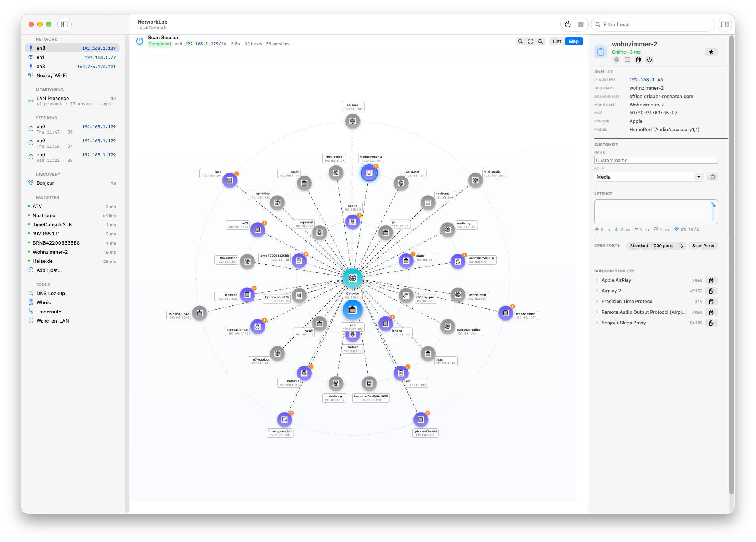Viewport: 756px width, 542px height.
Task: Expand the Apple AirPlay service row
Action: pos(597,280)
